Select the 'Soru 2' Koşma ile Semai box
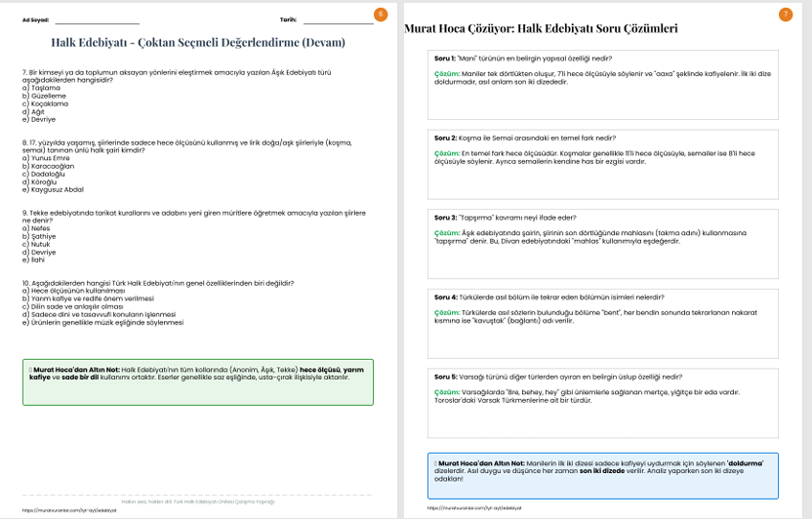 pos(602,163)
